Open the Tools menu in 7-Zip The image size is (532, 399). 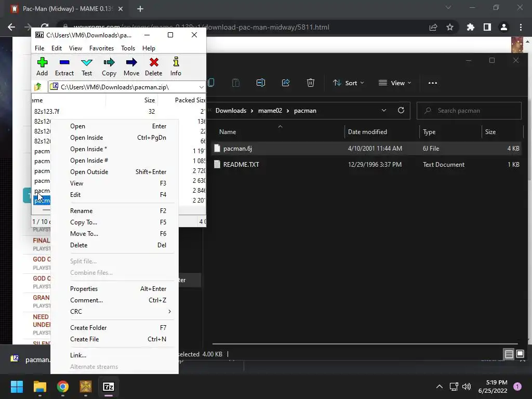pos(128,48)
